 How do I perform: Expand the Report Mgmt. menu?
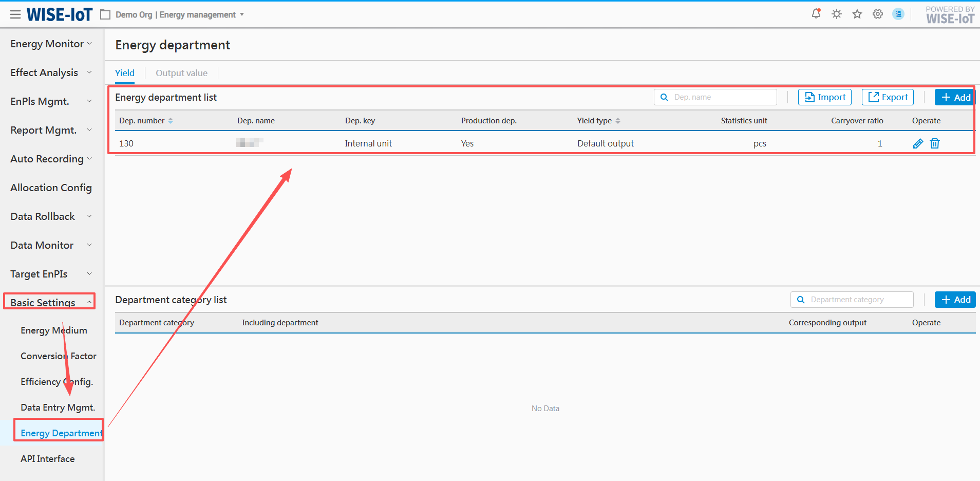point(50,130)
